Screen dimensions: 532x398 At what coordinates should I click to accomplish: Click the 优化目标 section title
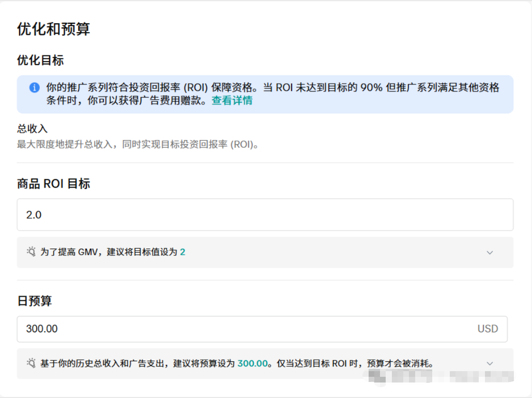click(40, 60)
